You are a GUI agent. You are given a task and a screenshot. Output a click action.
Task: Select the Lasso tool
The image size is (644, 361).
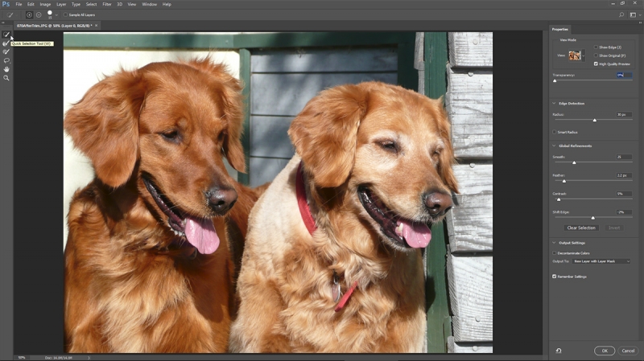(6, 61)
